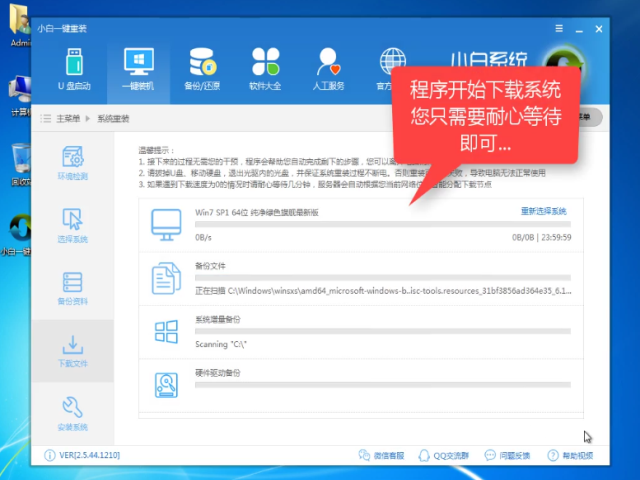Select 选择系统 step in sidebar
The height and width of the screenshot is (480, 640).
[73, 226]
